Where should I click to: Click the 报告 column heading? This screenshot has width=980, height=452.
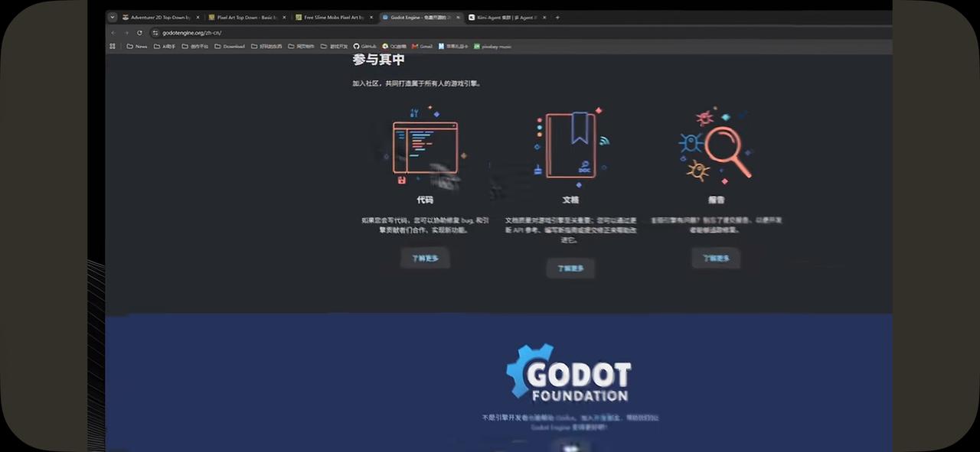coord(716,200)
